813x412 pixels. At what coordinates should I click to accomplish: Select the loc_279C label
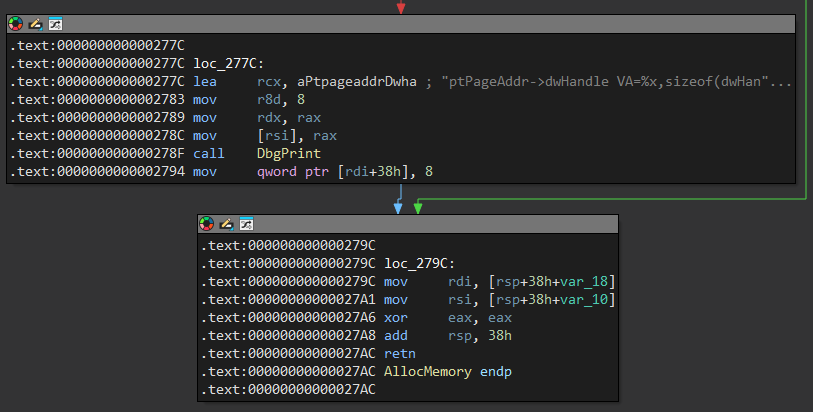(419, 264)
